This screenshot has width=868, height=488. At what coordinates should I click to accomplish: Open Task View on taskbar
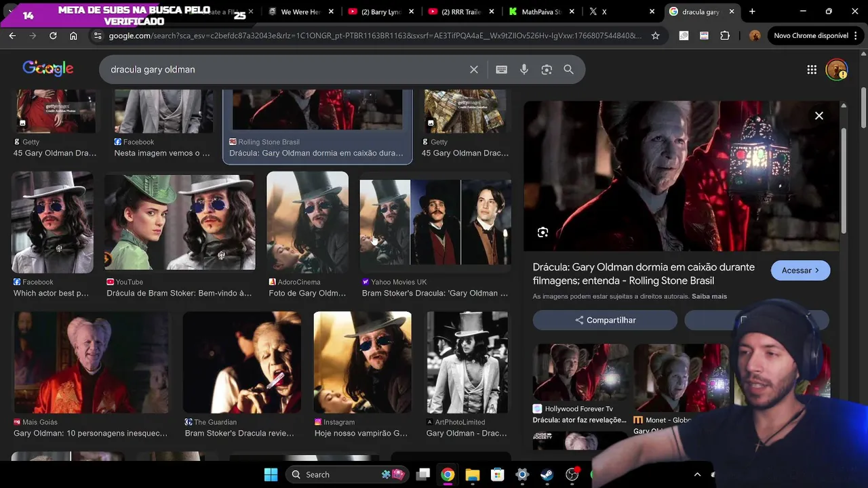pyautogui.click(x=423, y=474)
